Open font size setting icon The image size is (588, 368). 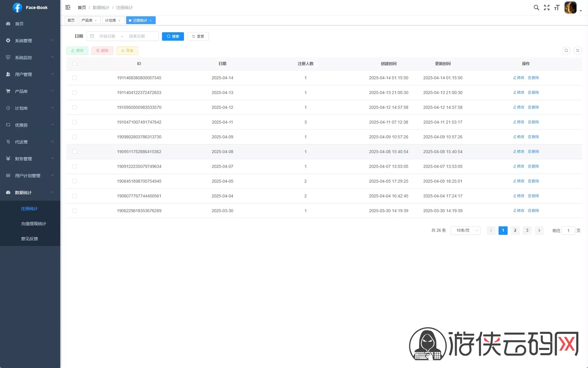(557, 8)
